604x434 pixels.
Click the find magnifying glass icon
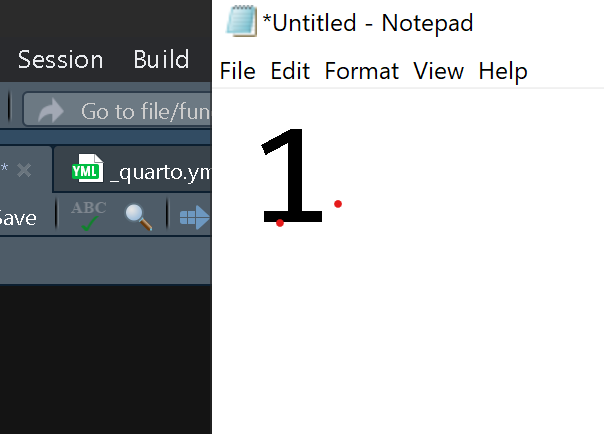click(x=139, y=217)
